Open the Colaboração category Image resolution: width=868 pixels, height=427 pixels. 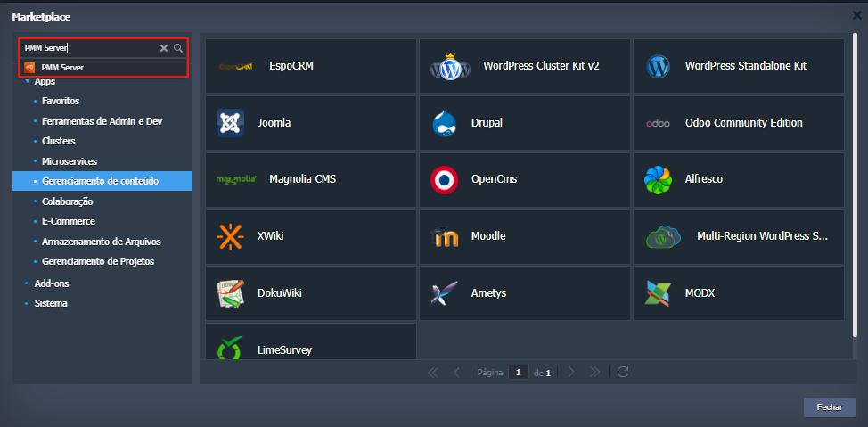tap(68, 201)
